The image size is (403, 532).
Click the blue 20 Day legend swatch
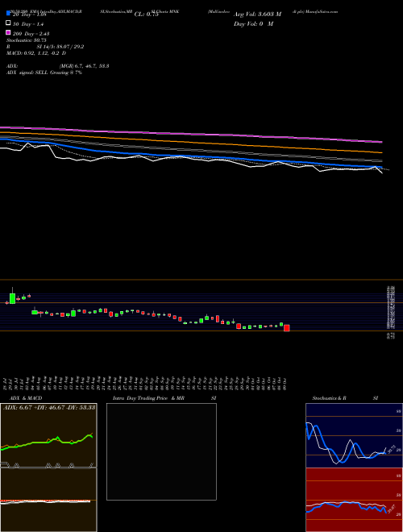point(8,14)
